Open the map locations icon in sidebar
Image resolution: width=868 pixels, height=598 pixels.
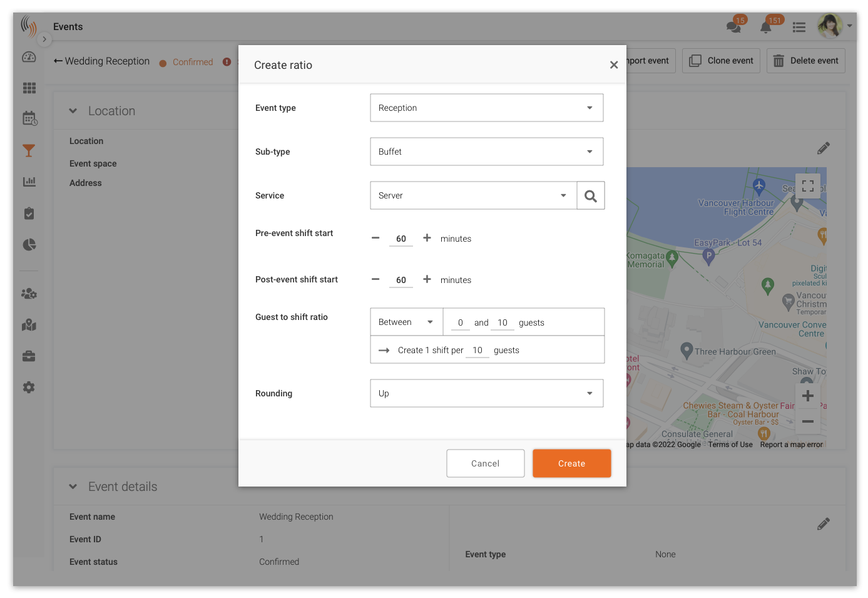tap(29, 325)
